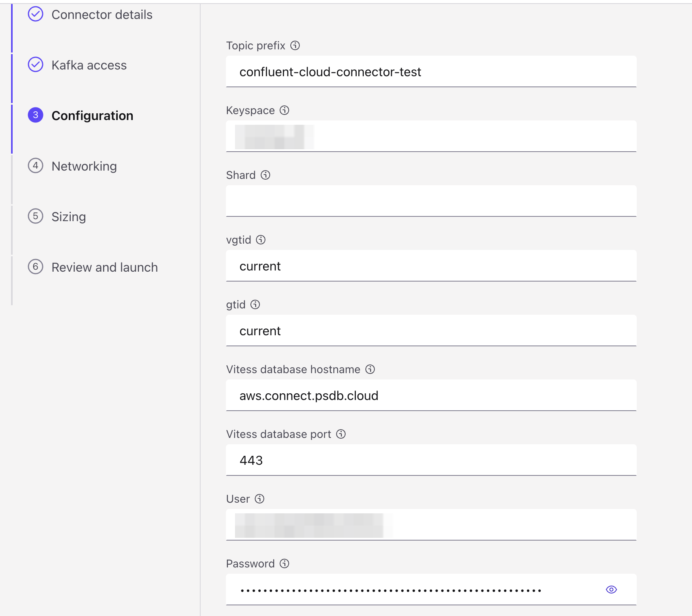692x616 pixels.
Task: Click the empty Shard input field
Action: pyautogui.click(x=431, y=201)
